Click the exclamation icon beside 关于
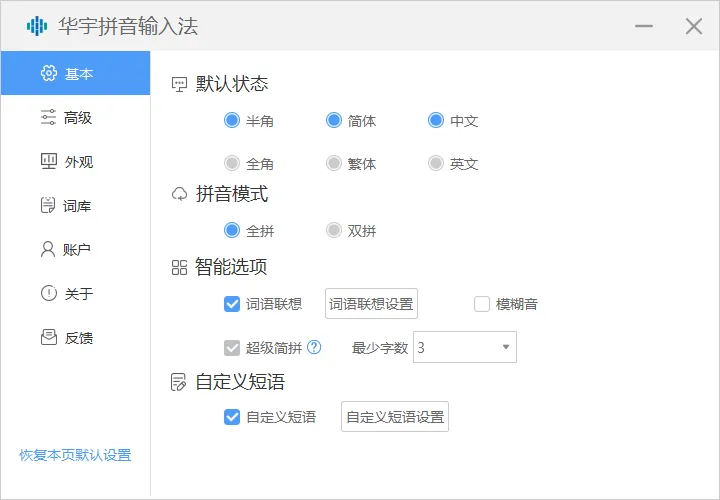Screen dimensions: 720x500 tap(49, 293)
